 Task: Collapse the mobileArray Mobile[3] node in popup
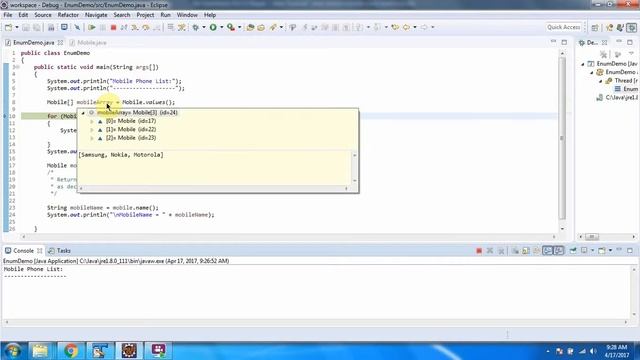click(x=83, y=113)
